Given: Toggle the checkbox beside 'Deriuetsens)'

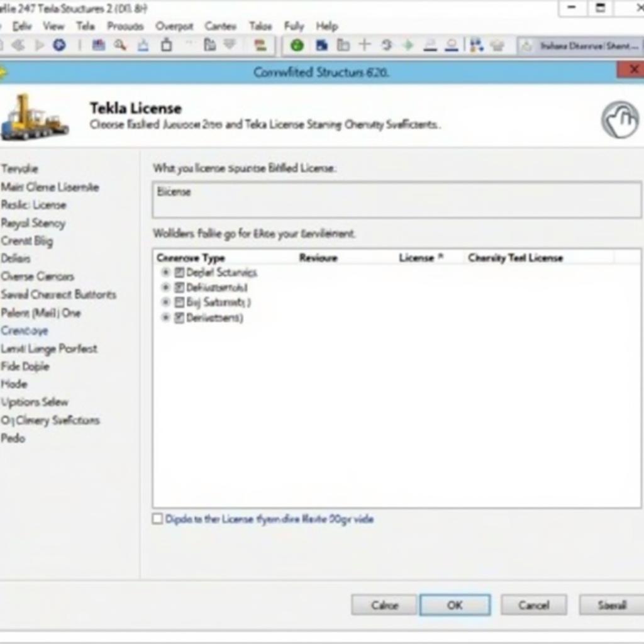Looking at the screenshot, I should click(179, 318).
